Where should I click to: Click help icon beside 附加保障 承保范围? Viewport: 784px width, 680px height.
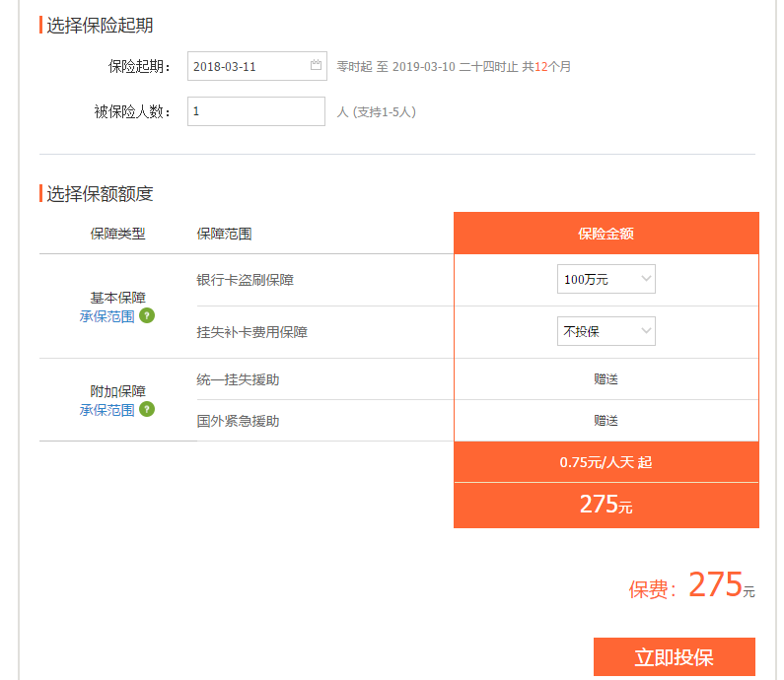(x=147, y=409)
